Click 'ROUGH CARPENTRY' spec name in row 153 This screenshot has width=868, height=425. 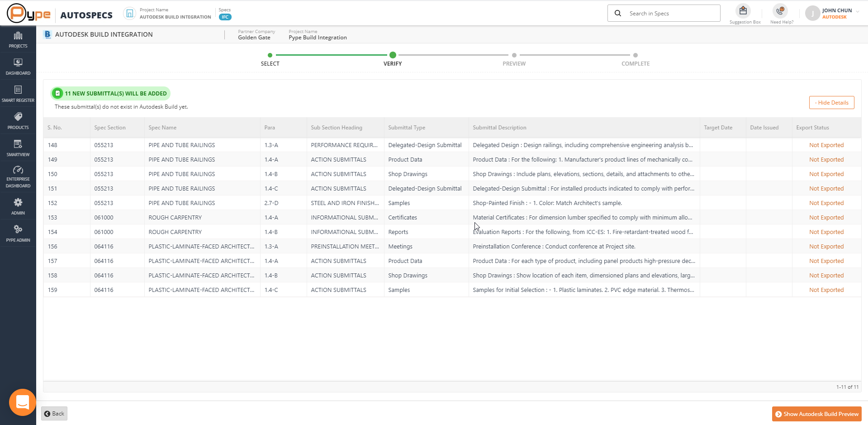click(x=175, y=218)
